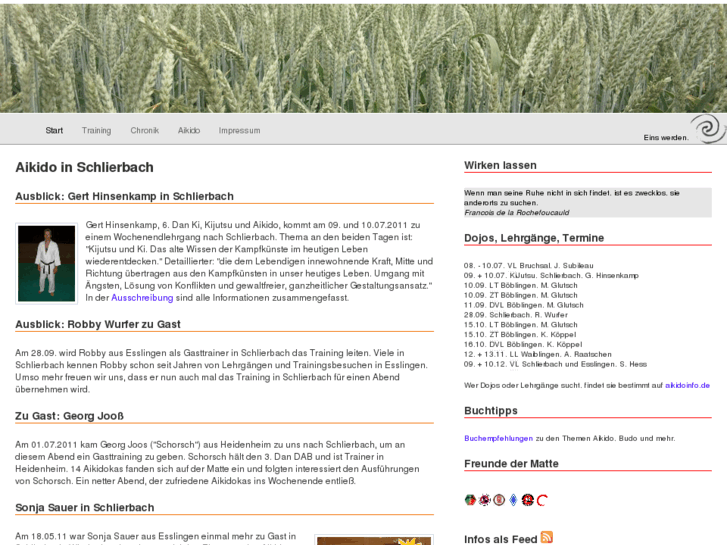Click the 'Dojos, Lehrgänge, Termine' heading
The width and height of the screenshot is (727, 545).
(x=534, y=238)
